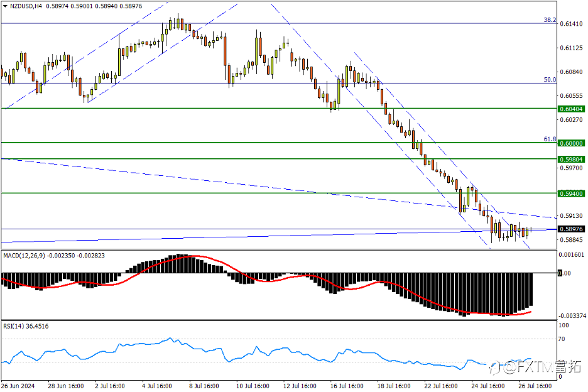Select the green 0.59804 price level tag
Viewport: 588px width, 392px height.
(x=571, y=160)
